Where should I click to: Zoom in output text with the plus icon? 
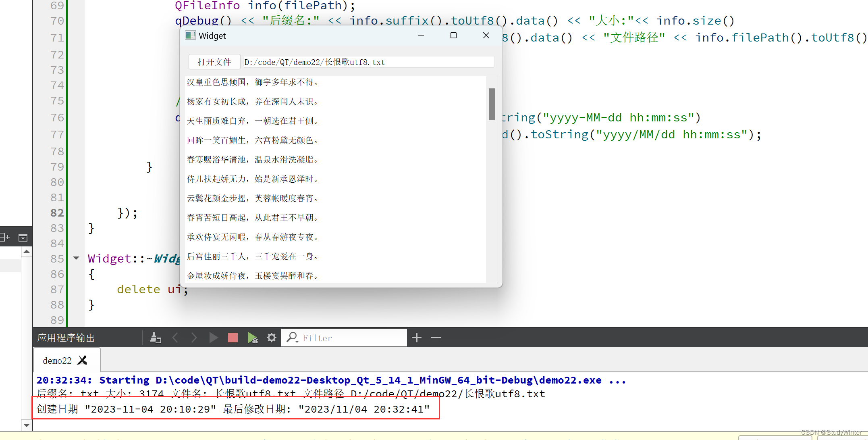417,338
